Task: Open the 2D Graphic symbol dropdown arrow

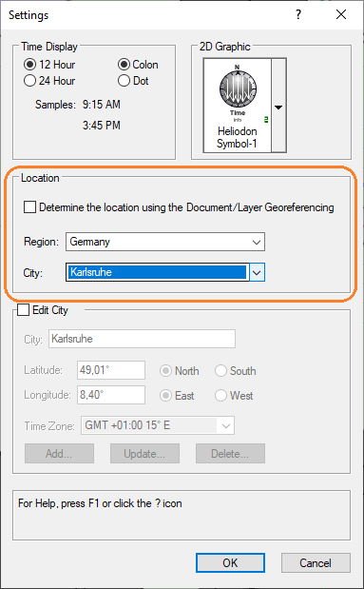Action: 278,106
